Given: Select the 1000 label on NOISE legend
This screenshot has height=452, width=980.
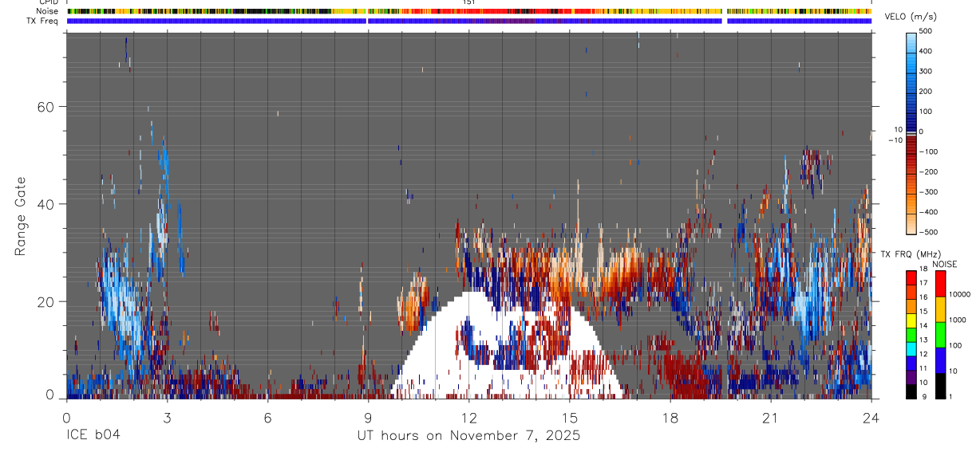Looking at the screenshot, I should [958, 320].
